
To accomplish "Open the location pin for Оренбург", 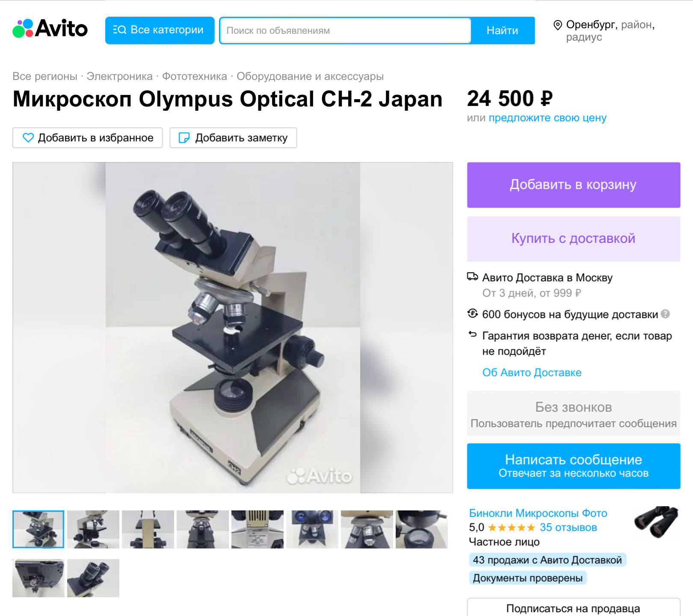I will pyautogui.click(x=557, y=25).
